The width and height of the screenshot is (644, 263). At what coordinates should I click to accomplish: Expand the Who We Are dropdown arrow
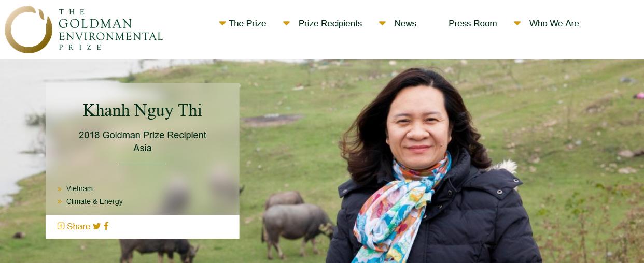[517, 23]
